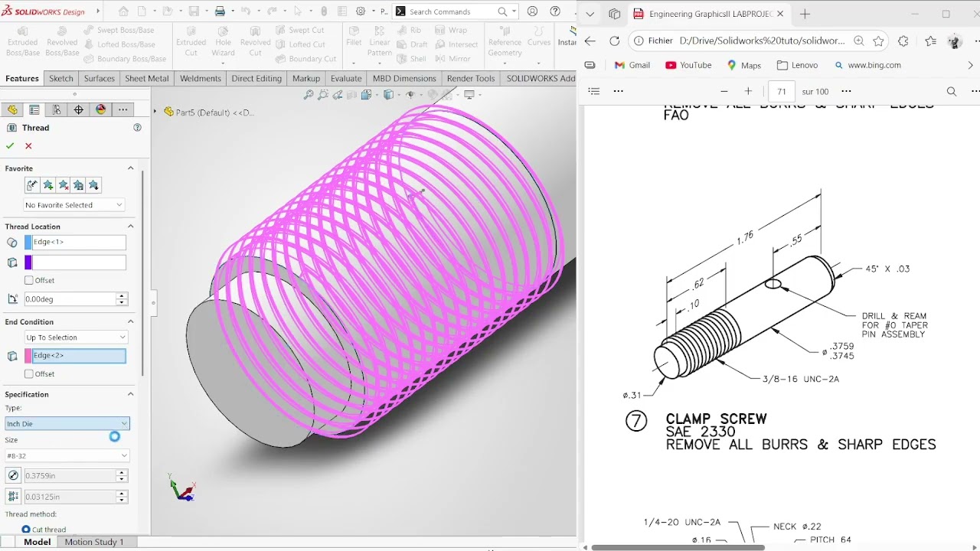The height and width of the screenshot is (551, 980).
Task: Collapse the End Condition section
Action: (130, 322)
